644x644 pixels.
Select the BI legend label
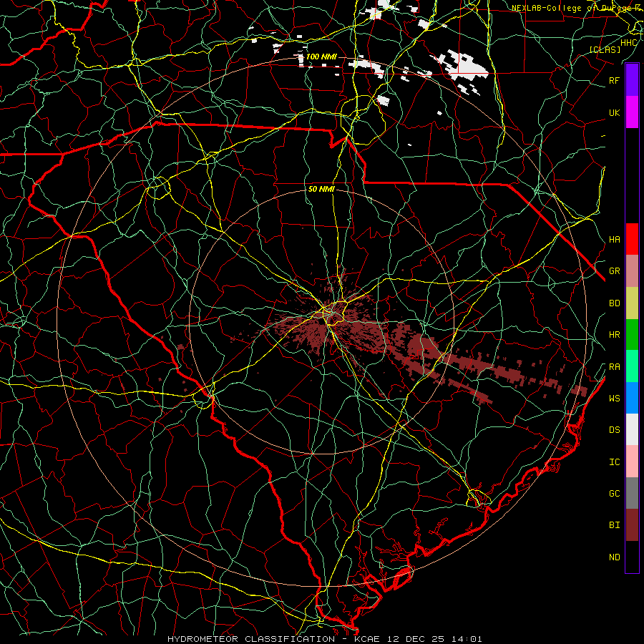pos(615,525)
